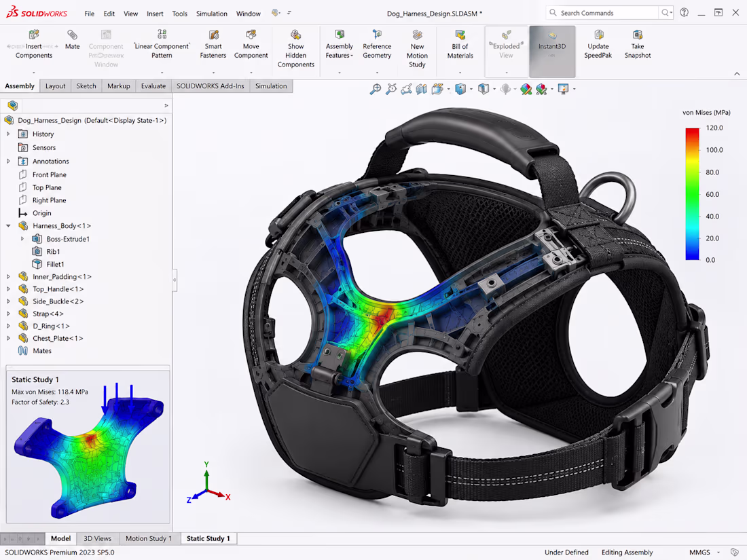Viewport: 747px width, 560px height.
Task: Toggle Exploded View
Action: (507, 52)
